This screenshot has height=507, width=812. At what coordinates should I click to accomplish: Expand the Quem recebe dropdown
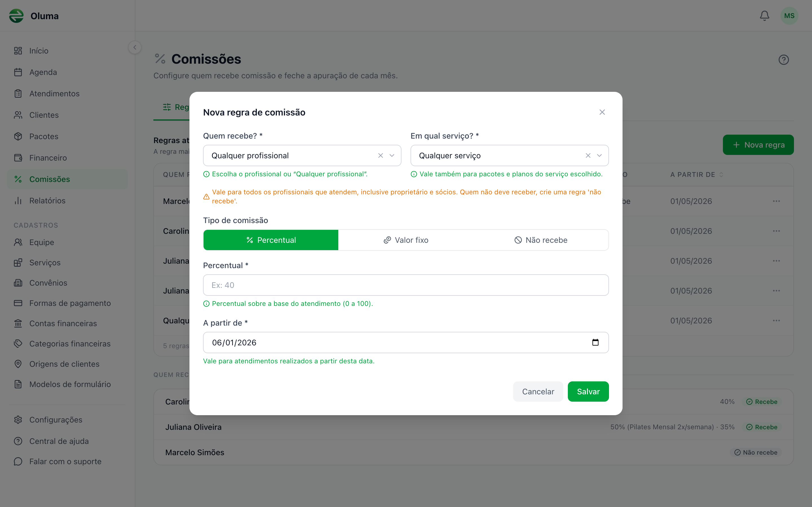[x=392, y=155]
